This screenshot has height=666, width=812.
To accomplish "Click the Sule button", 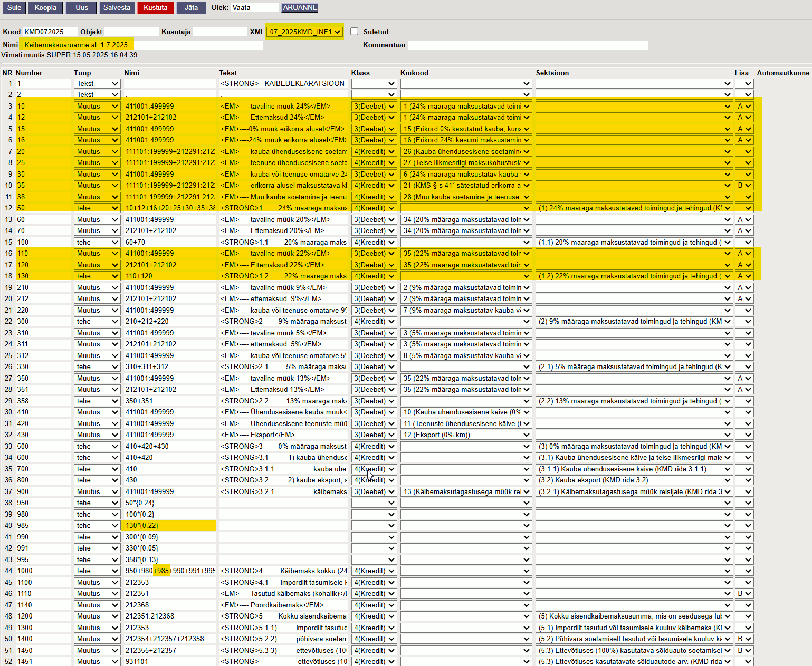I will point(14,8).
